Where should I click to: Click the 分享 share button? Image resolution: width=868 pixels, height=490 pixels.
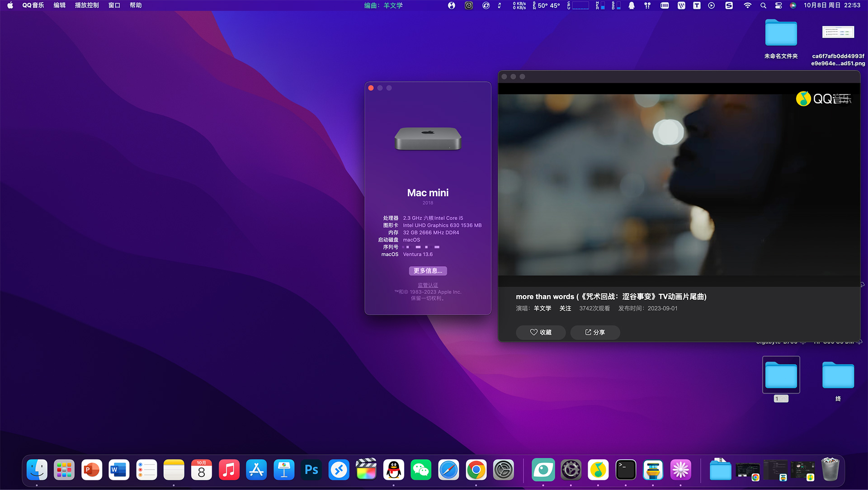(595, 332)
